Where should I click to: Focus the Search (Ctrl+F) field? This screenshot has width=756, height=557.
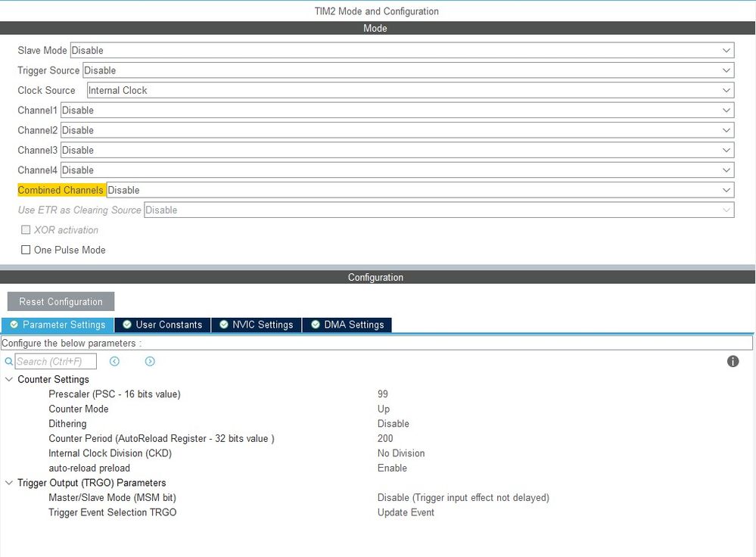55,361
